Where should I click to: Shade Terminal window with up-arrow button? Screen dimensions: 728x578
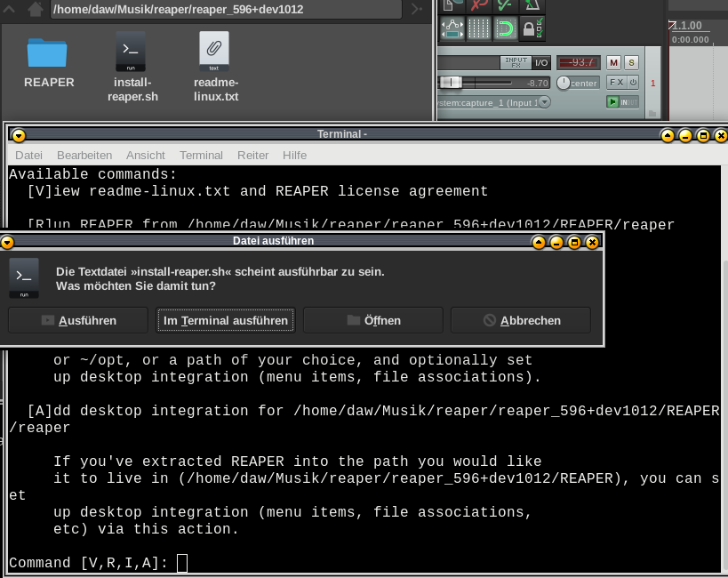tap(668, 136)
